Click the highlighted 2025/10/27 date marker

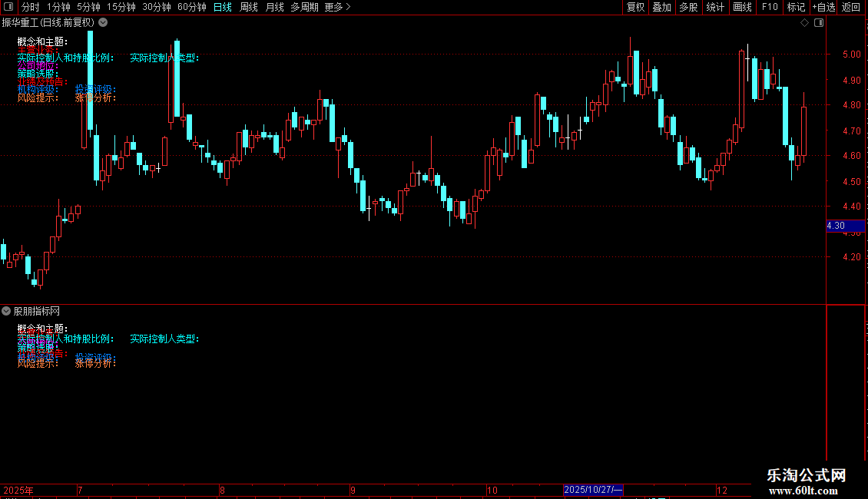pos(594,490)
